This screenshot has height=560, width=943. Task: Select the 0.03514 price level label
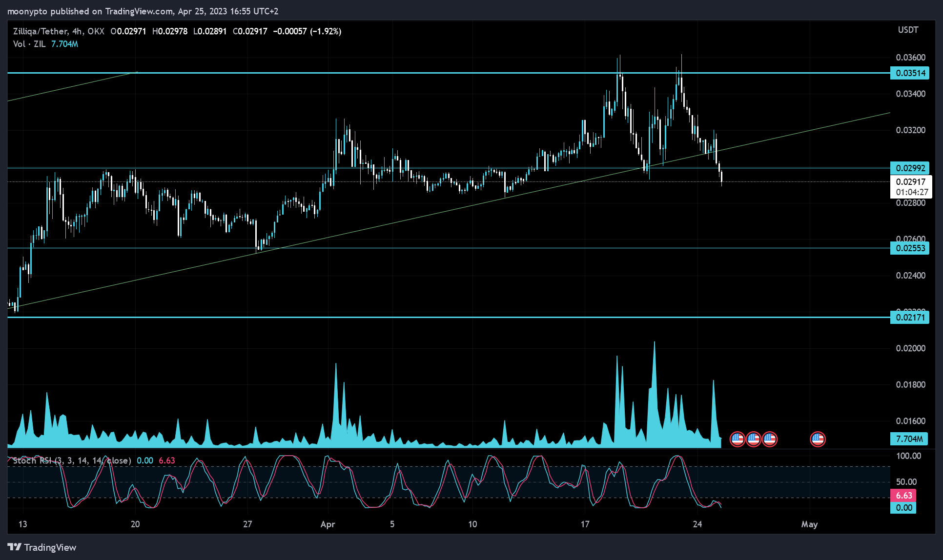tap(910, 73)
